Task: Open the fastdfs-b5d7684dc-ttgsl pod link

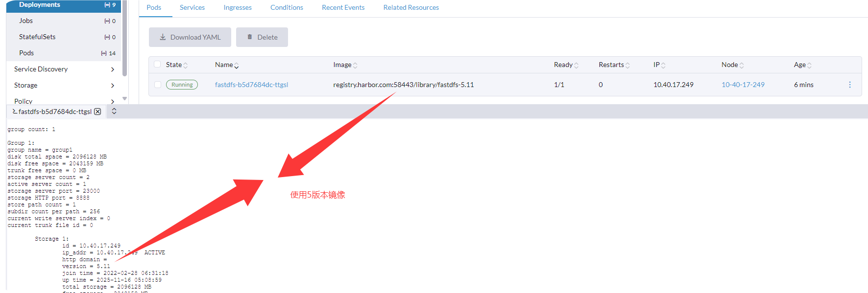Action: pos(251,85)
